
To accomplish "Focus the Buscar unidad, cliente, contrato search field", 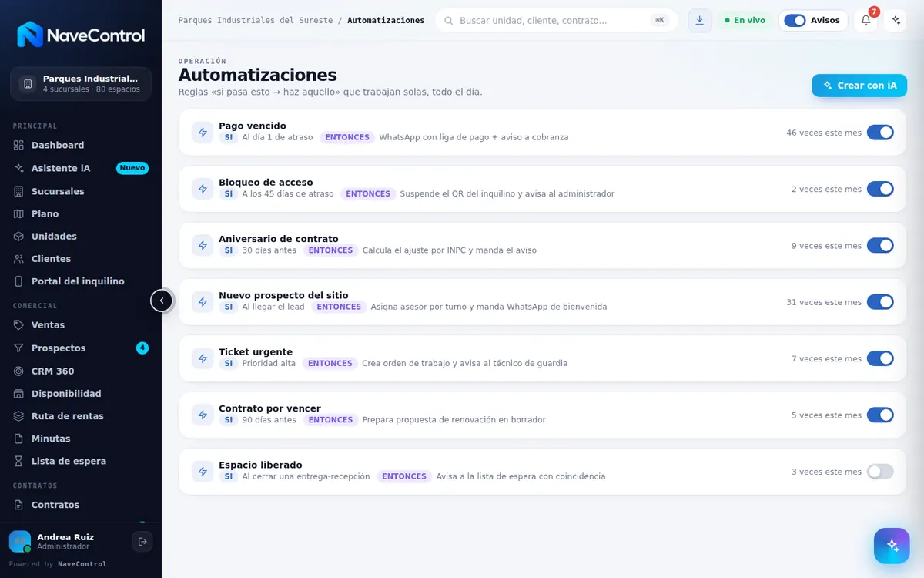I will click(556, 21).
